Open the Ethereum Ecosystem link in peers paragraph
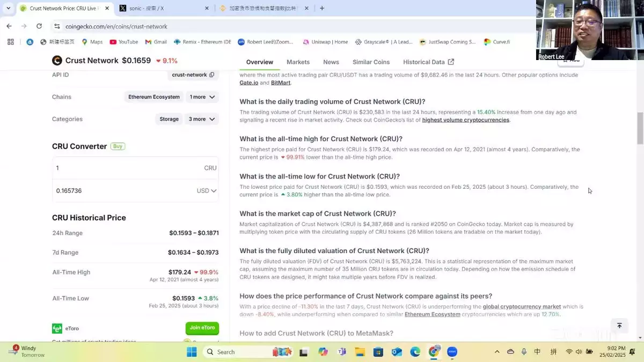644x362 pixels. pos(433,314)
